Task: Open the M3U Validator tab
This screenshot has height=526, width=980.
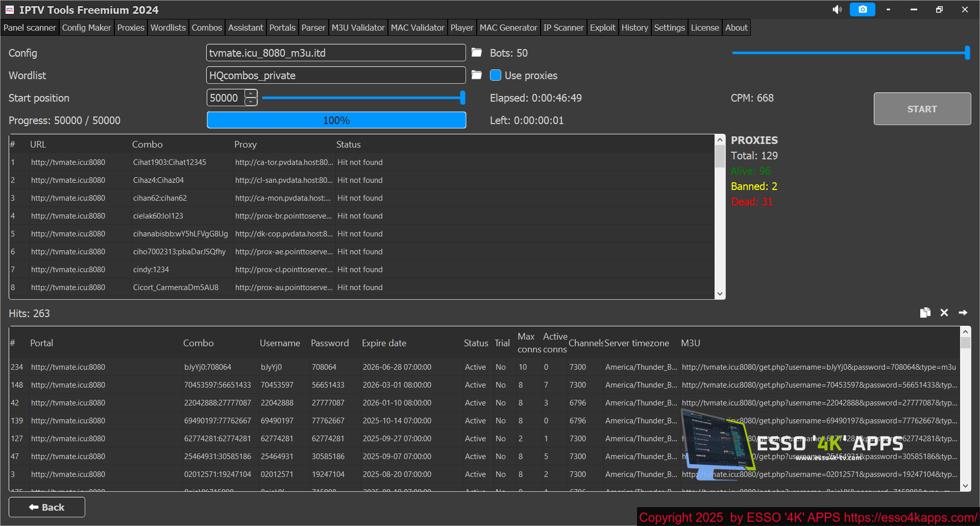Action: 358,28
